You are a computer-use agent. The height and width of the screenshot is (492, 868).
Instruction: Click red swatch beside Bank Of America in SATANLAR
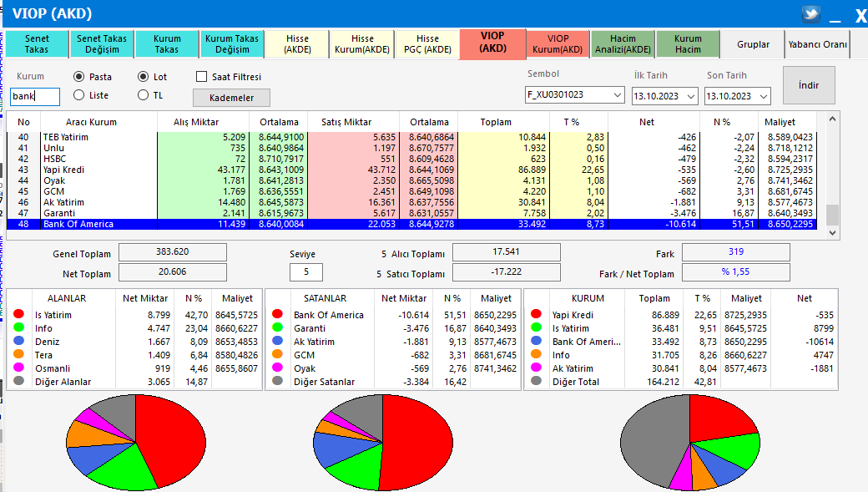click(x=277, y=314)
